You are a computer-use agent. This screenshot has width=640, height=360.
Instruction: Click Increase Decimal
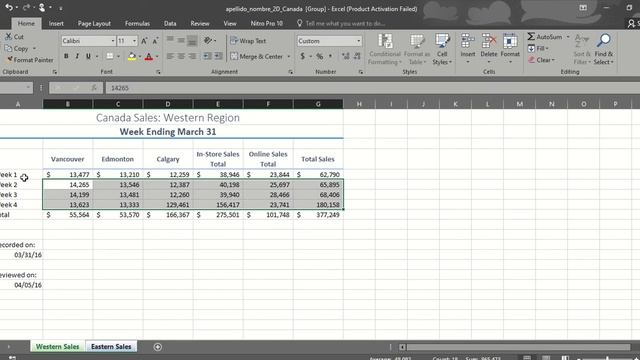click(346, 56)
